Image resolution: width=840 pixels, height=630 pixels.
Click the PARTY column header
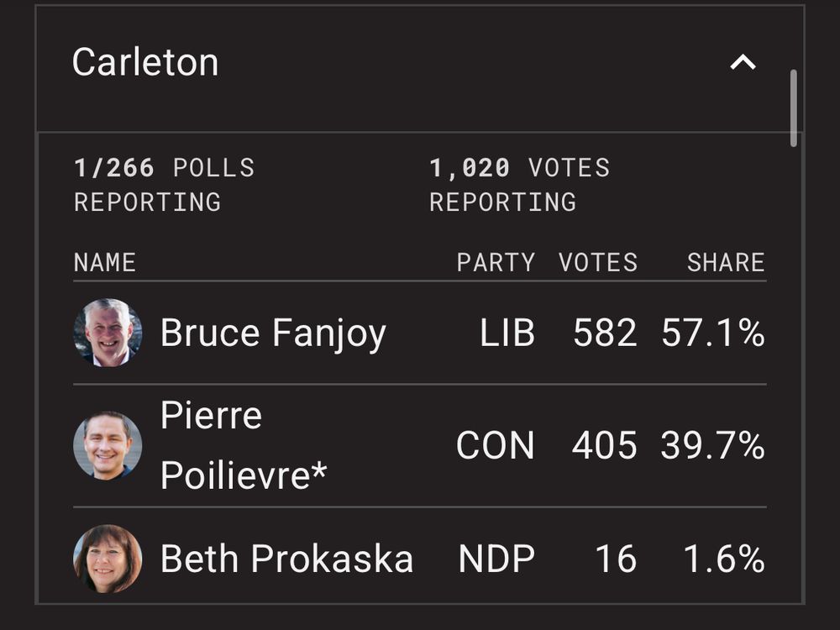click(x=496, y=262)
